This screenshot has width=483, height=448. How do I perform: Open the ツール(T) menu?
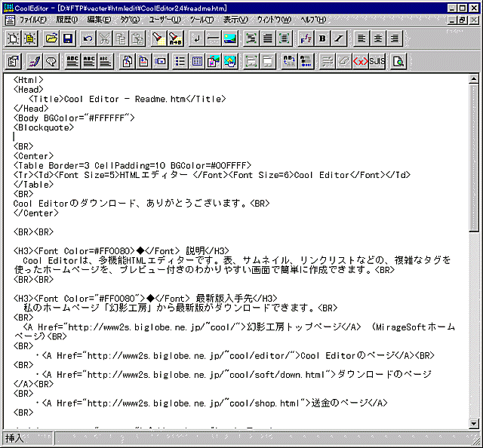pos(202,20)
